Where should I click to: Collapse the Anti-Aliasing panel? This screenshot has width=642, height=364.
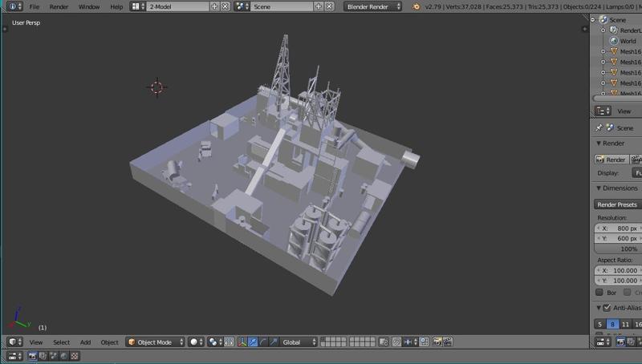(x=599, y=308)
